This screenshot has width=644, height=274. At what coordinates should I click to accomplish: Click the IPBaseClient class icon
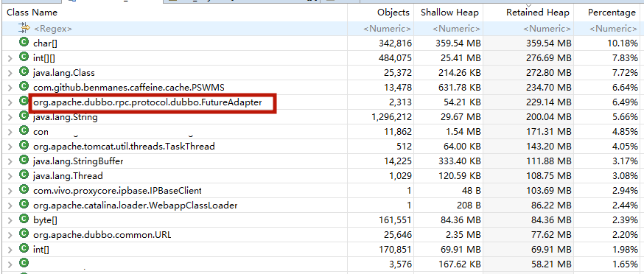click(24, 191)
